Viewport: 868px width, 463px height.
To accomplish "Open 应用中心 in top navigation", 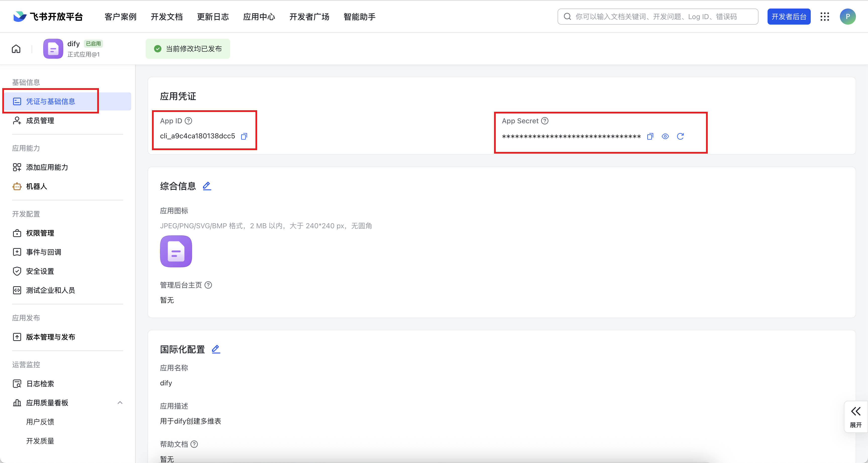I will (x=259, y=17).
